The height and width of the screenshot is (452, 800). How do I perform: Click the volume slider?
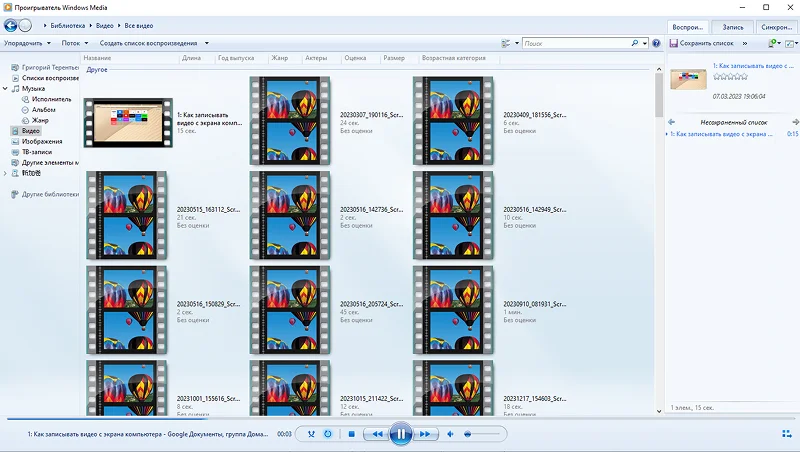pyautogui.click(x=482, y=434)
